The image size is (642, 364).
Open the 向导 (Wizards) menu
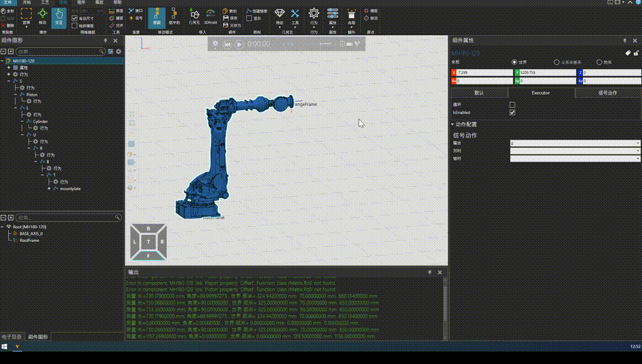click(351, 17)
